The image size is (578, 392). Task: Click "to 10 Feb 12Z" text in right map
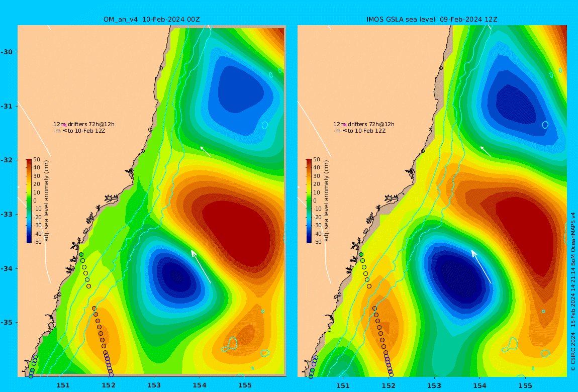point(366,131)
